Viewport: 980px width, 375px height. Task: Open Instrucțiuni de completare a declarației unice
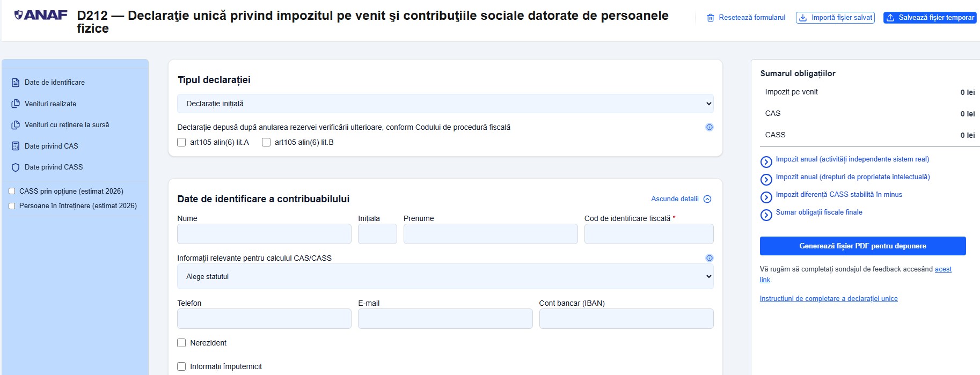(x=828, y=298)
